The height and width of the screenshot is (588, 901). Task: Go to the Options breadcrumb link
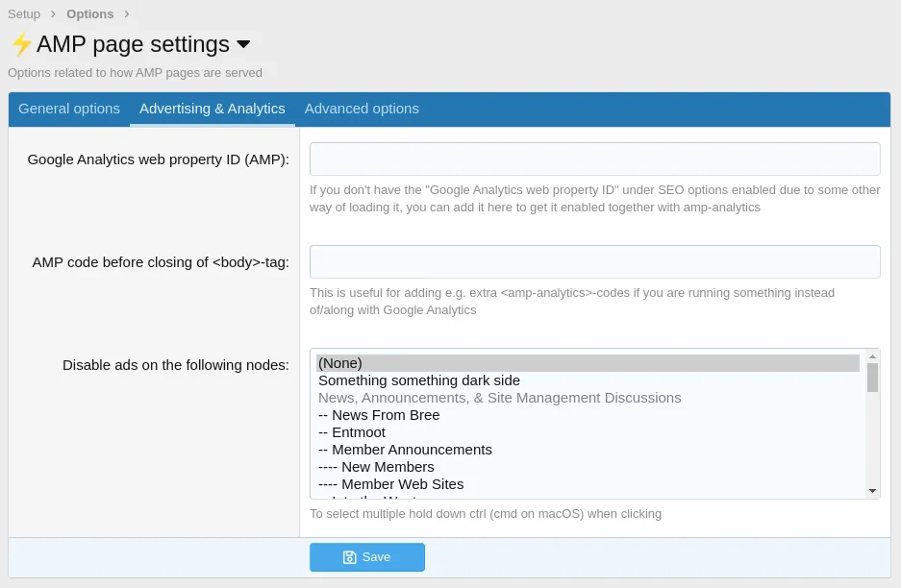point(89,14)
